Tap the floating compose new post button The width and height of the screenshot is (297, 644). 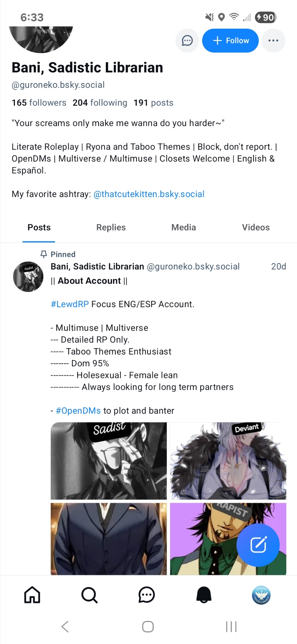(x=258, y=545)
